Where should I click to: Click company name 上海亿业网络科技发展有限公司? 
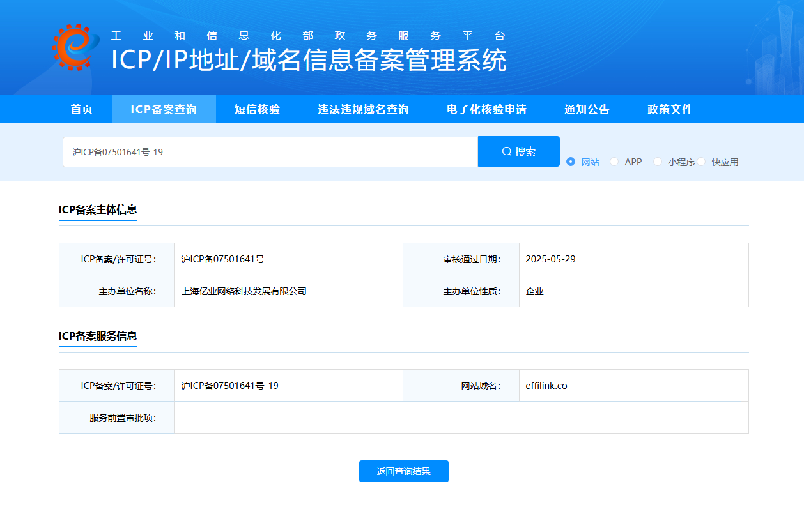[x=244, y=291]
